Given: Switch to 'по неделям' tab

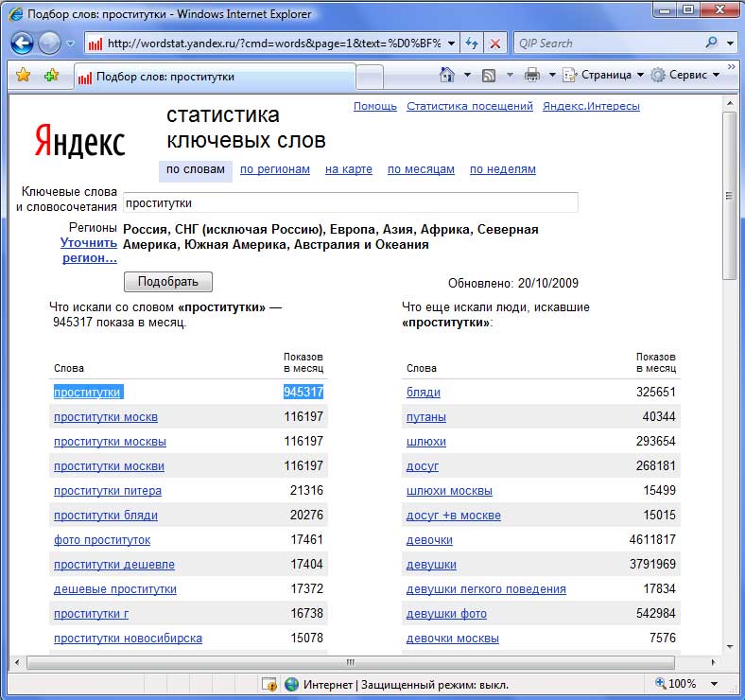Looking at the screenshot, I should point(502,169).
